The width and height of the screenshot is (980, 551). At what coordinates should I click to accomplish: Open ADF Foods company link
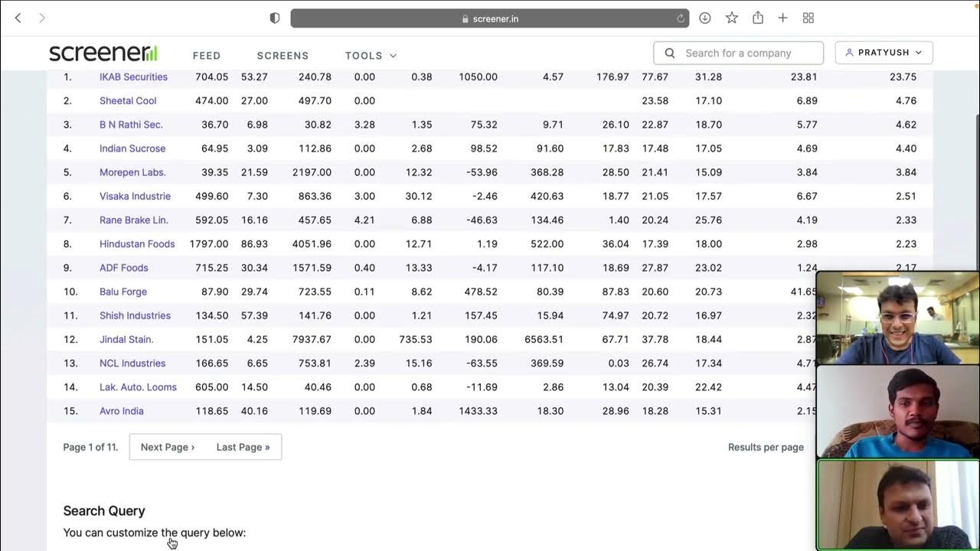pos(124,268)
